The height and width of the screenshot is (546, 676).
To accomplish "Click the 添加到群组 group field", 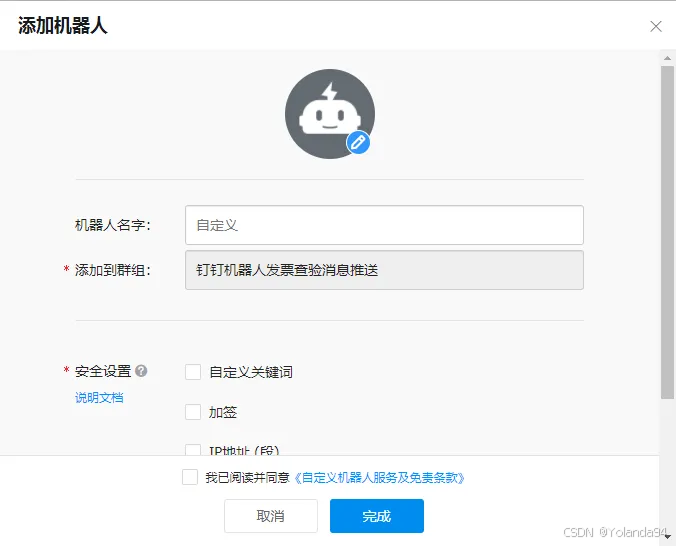I will [384, 270].
